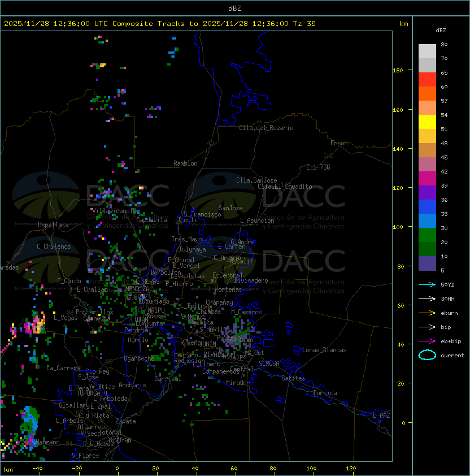
Task: Click the 50YD cyan arrow legend icon
Action: [427, 284]
